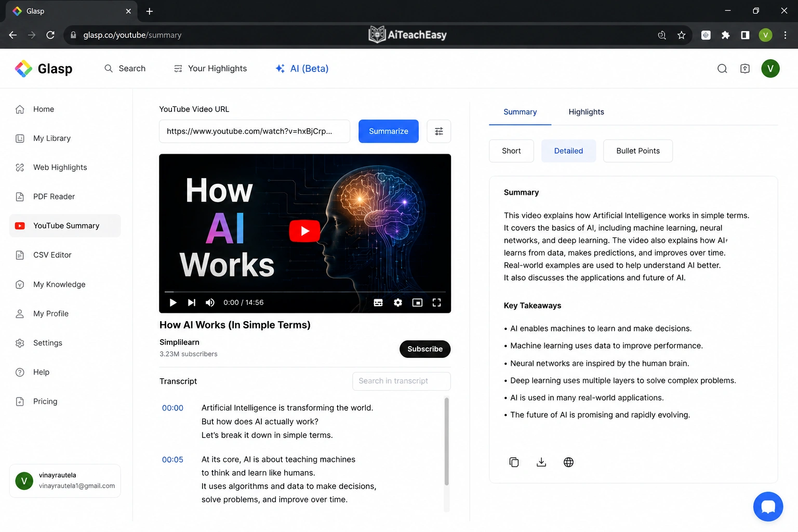The image size is (798, 532).
Task: Click the video progress bar
Action: pyautogui.click(x=305, y=292)
